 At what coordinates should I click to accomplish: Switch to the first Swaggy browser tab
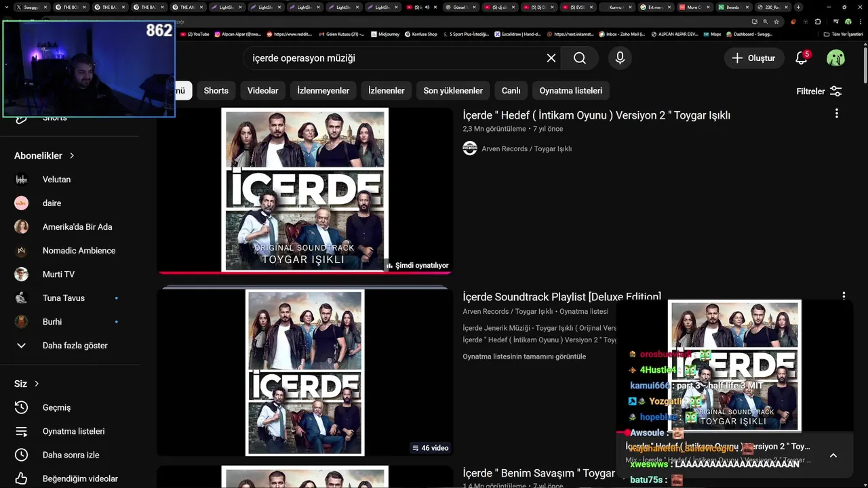pyautogui.click(x=31, y=7)
